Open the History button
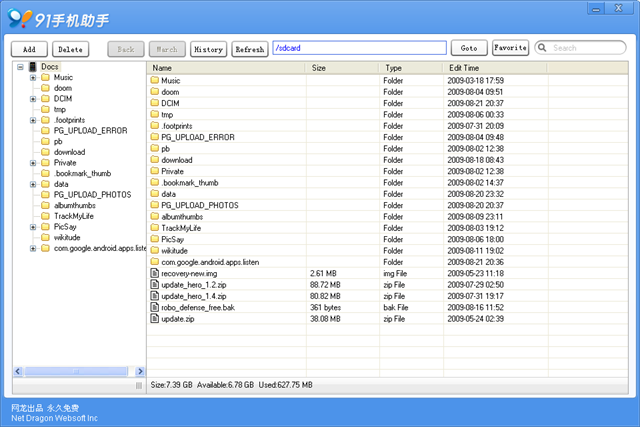The image size is (640, 427). click(208, 49)
